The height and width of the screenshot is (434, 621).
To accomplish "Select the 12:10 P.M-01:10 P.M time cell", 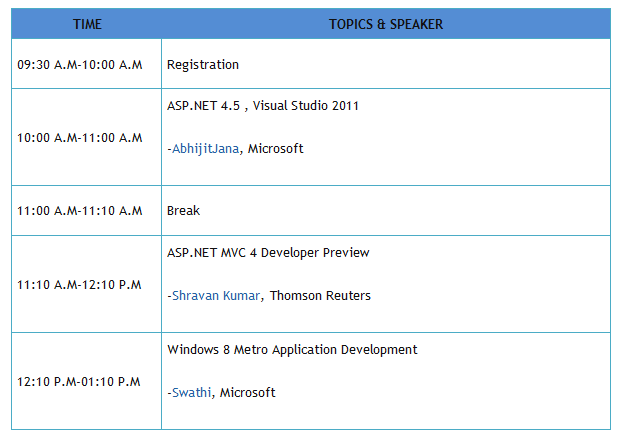I will 80,382.
